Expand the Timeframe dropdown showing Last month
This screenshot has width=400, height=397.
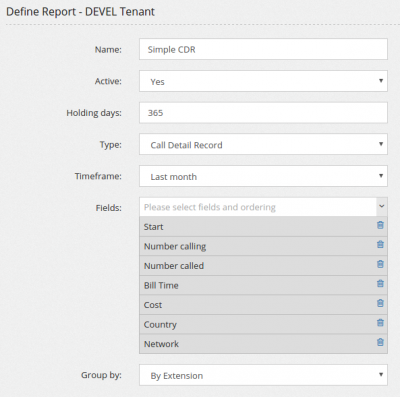tap(263, 176)
